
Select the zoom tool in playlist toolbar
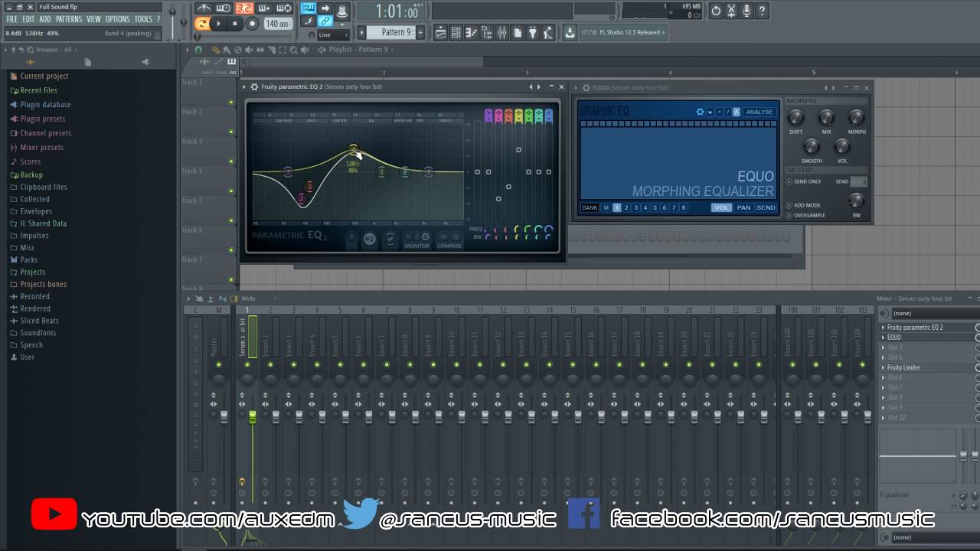(294, 50)
